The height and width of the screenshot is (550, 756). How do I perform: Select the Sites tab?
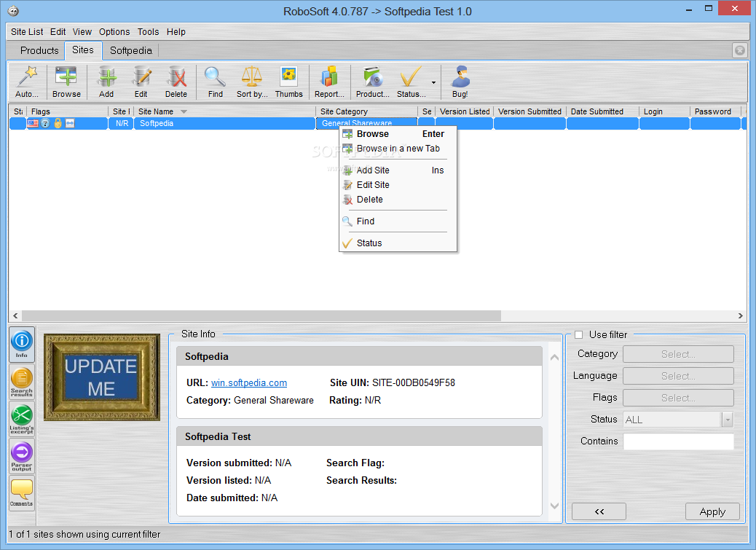[83, 50]
